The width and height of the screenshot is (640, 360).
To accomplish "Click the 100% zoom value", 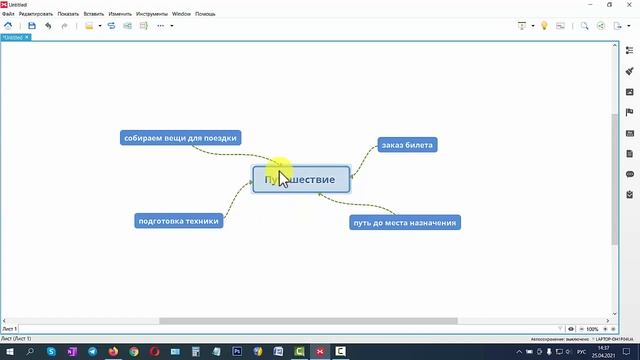I will point(592,329).
